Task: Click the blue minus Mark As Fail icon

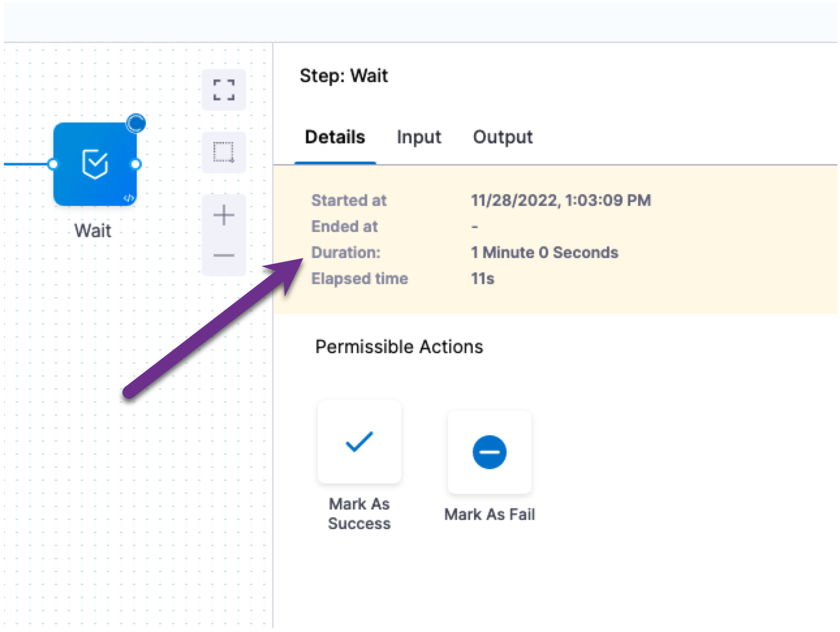Action: [x=490, y=452]
